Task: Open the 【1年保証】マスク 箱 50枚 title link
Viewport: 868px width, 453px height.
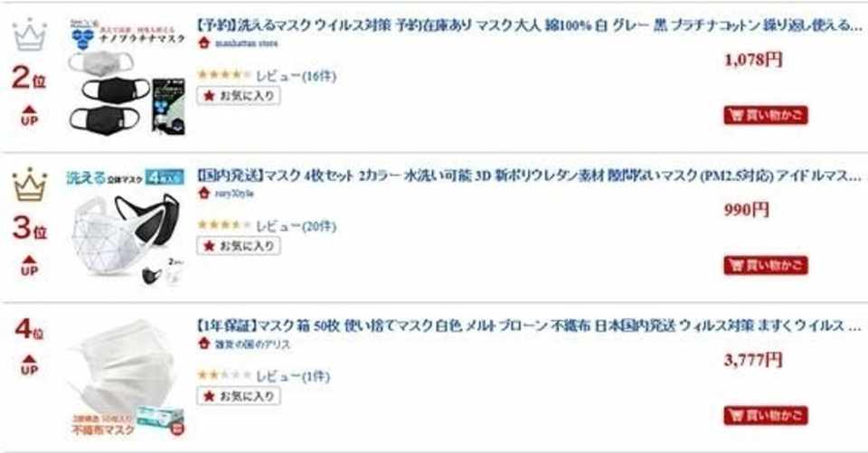Action: point(528,326)
